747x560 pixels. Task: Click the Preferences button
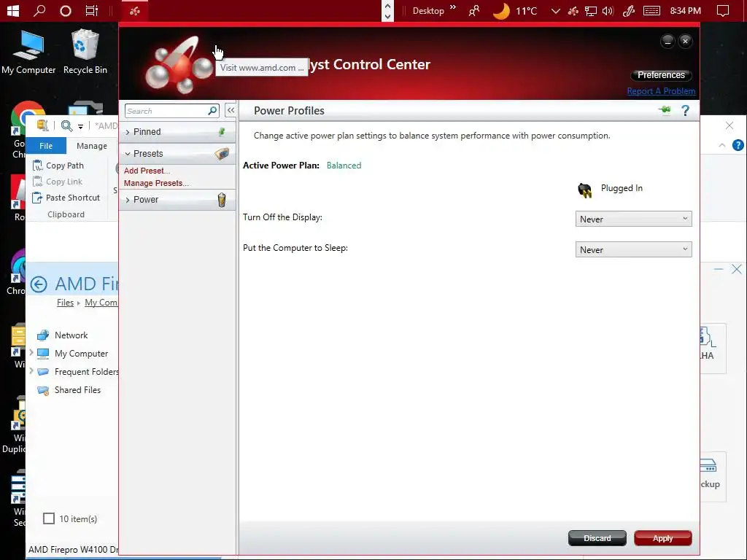pos(661,75)
